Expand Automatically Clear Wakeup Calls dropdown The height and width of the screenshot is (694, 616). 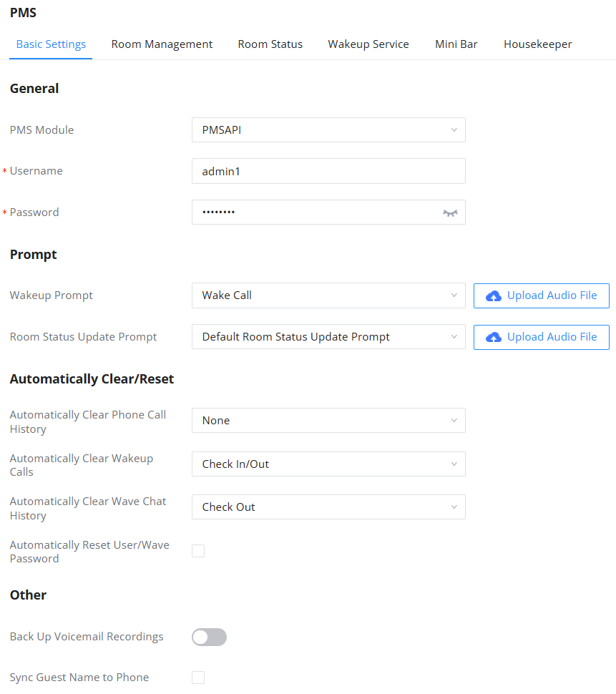coord(328,464)
